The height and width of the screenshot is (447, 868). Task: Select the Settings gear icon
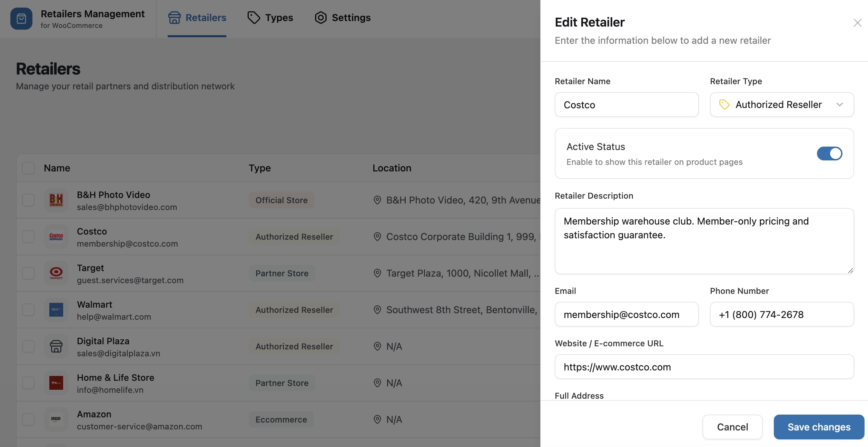tap(320, 18)
